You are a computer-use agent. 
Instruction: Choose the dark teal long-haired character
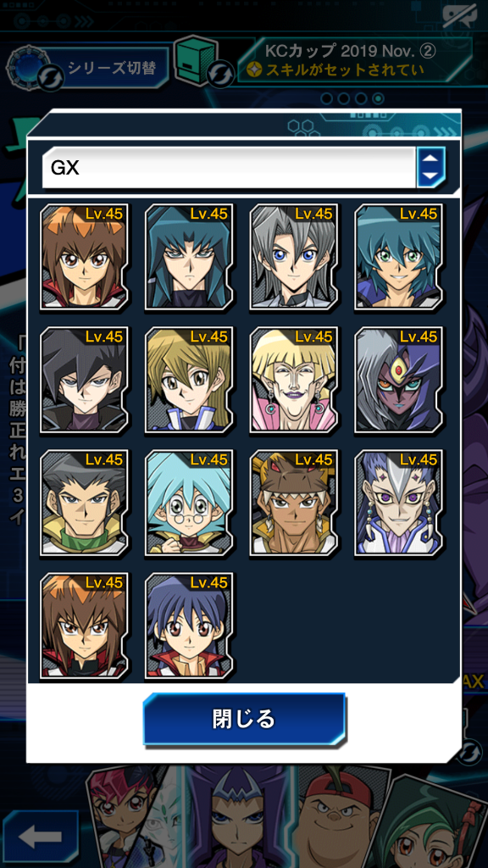[189, 257]
